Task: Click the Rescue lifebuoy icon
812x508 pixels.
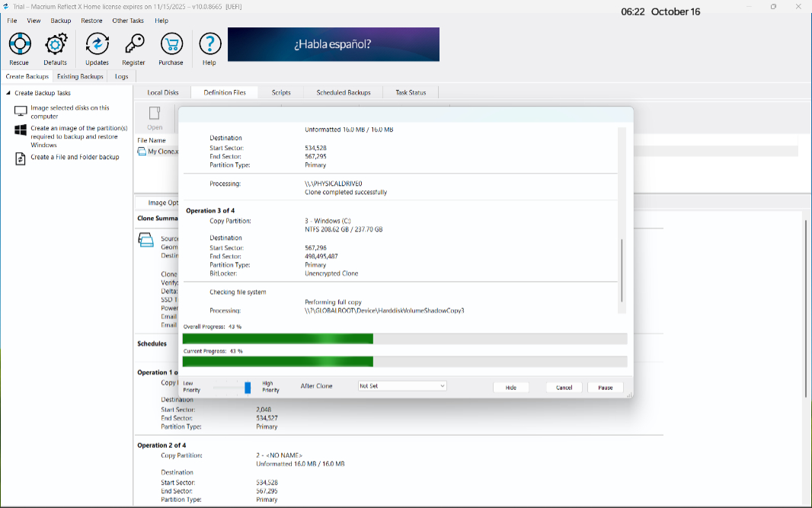Action: tap(19, 44)
